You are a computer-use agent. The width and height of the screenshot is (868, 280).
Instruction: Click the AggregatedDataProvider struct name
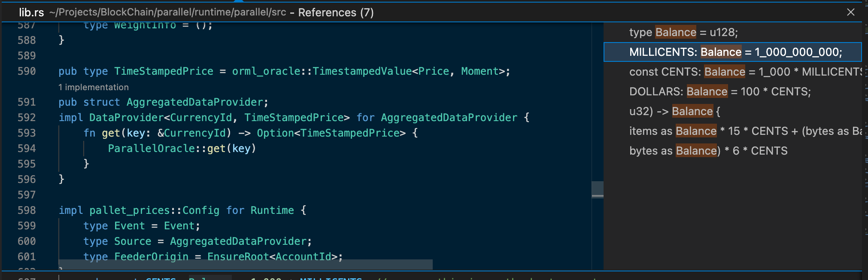(x=195, y=102)
